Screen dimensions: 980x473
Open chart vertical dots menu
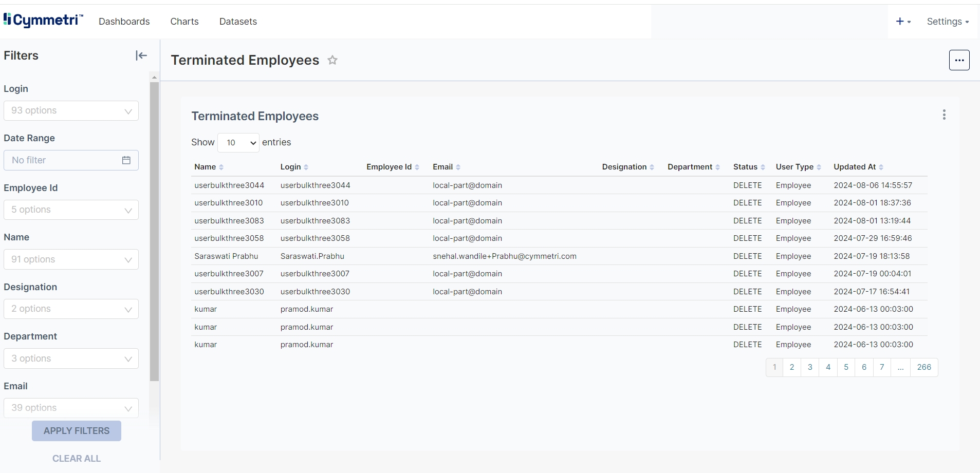(x=944, y=115)
